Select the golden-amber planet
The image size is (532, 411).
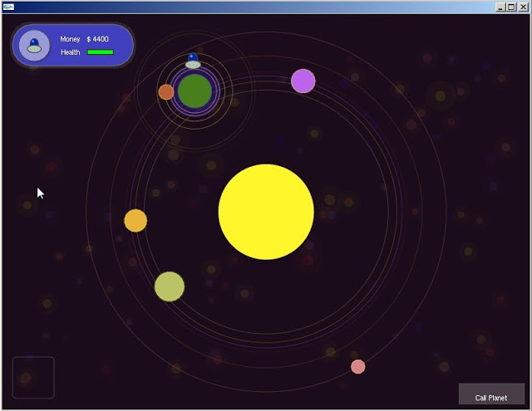click(135, 221)
